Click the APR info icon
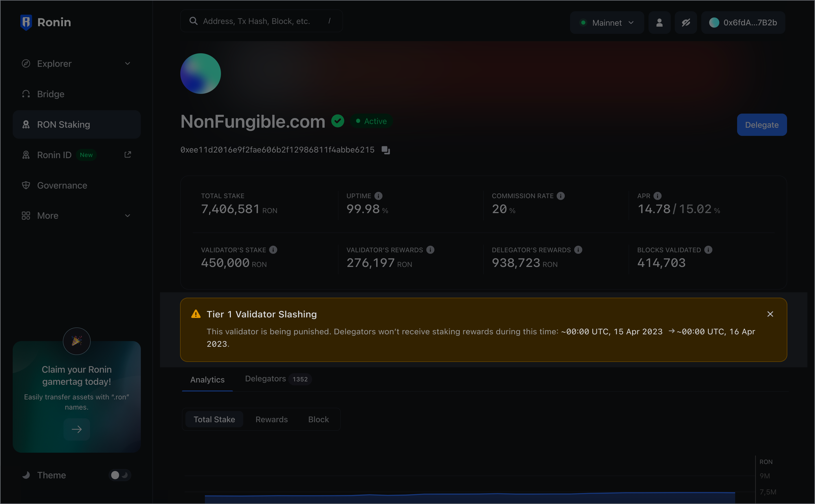The image size is (815, 504). pyautogui.click(x=657, y=196)
